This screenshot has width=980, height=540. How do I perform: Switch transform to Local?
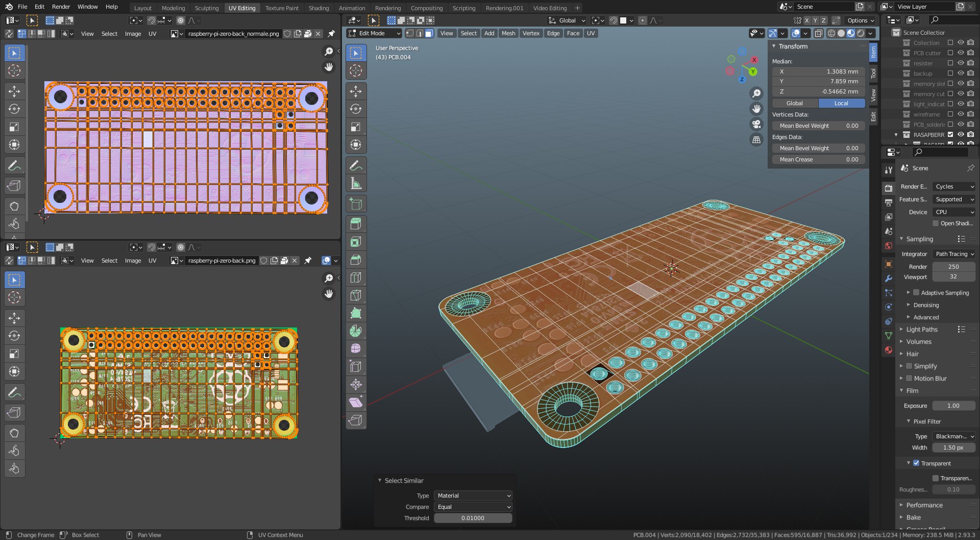(x=841, y=103)
